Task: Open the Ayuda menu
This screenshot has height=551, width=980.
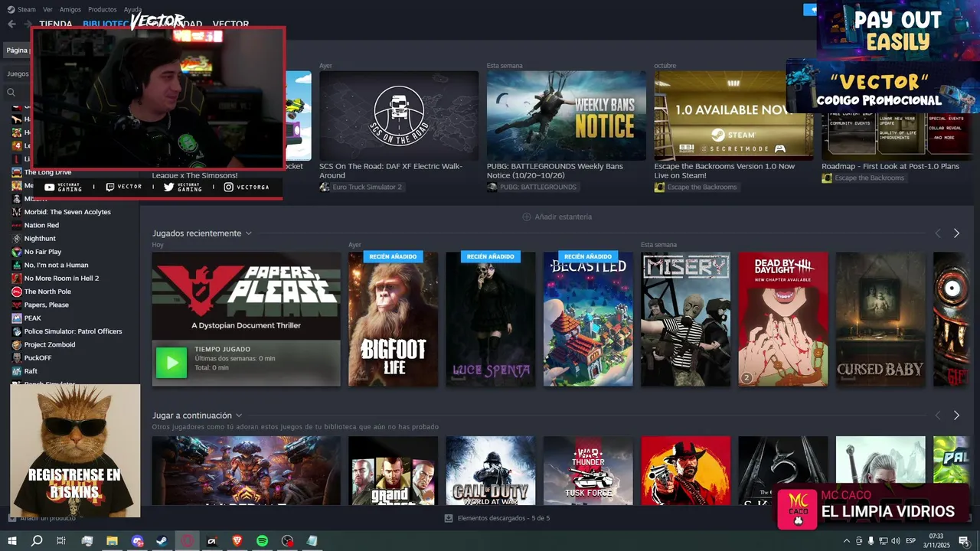Action: 132,9
